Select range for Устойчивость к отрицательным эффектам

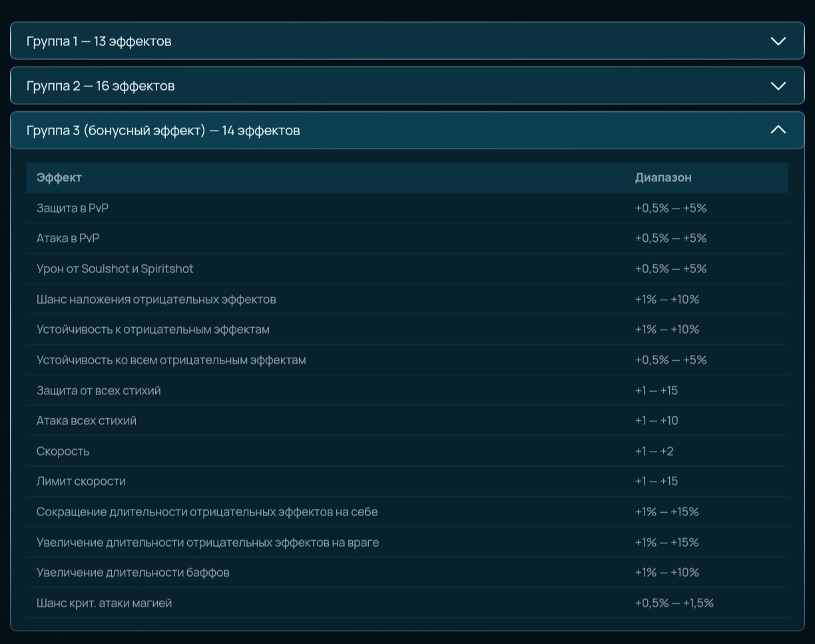667,329
